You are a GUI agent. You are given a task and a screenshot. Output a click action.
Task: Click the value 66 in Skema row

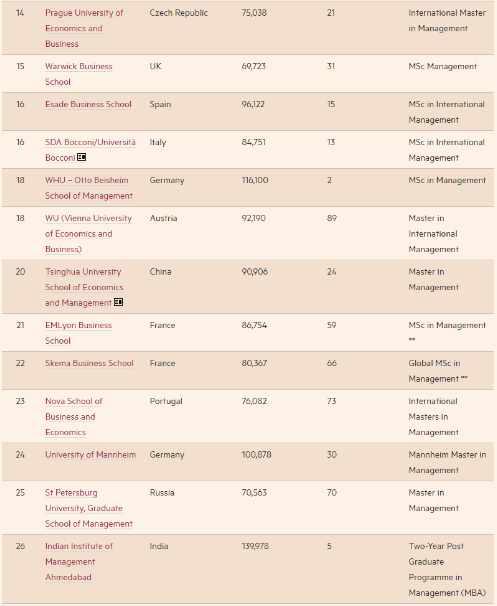(x=332, y=363)
